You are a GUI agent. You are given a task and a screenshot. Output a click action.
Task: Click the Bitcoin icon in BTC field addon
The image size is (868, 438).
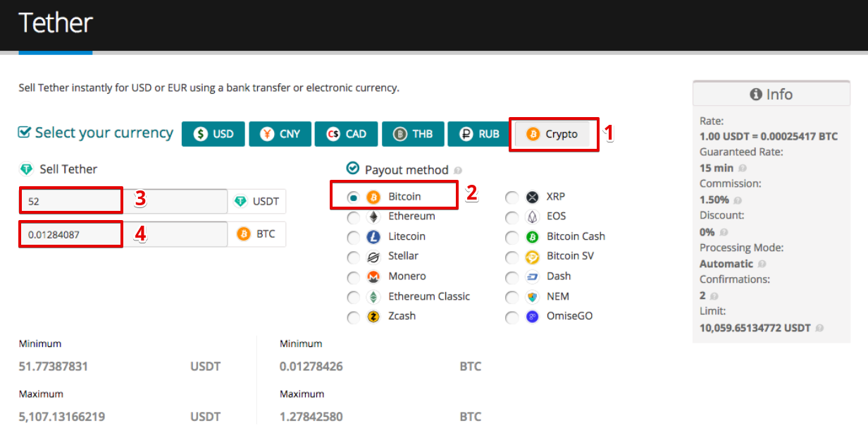(244, 234)
